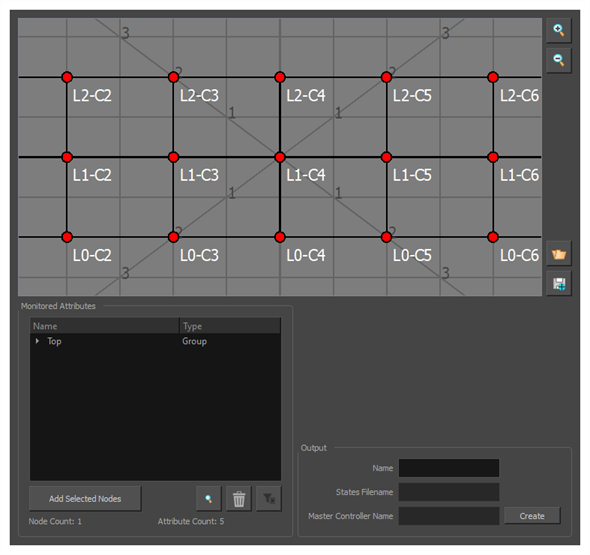Select the red point at L2-C2
This screenshot has width=590, height=555.
point(67,77)
